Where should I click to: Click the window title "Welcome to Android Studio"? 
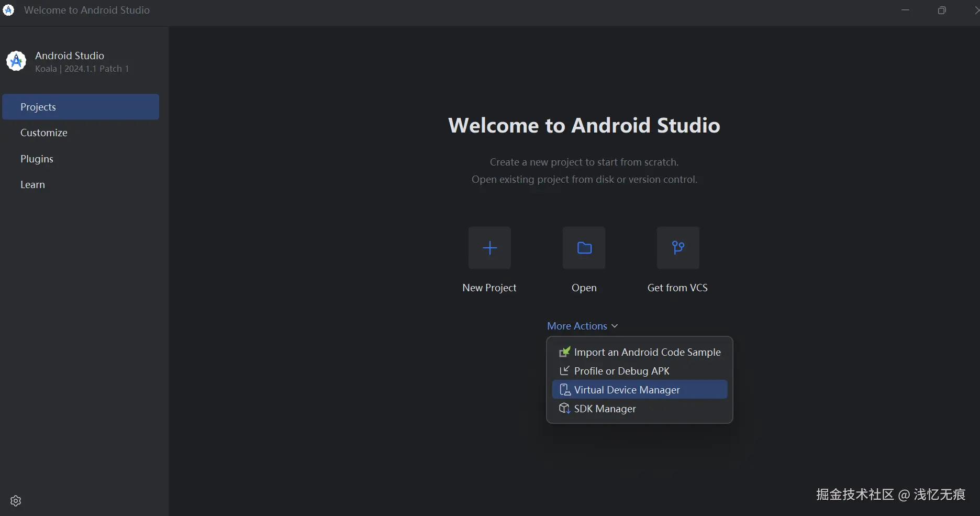pos(87,10)
